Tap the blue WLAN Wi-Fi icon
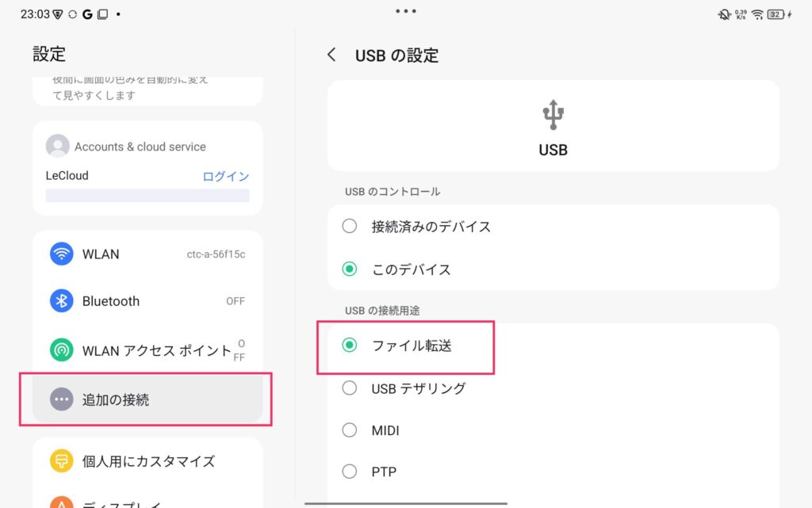The width and height of the screenshot is (812, 508). click(61, 254)
